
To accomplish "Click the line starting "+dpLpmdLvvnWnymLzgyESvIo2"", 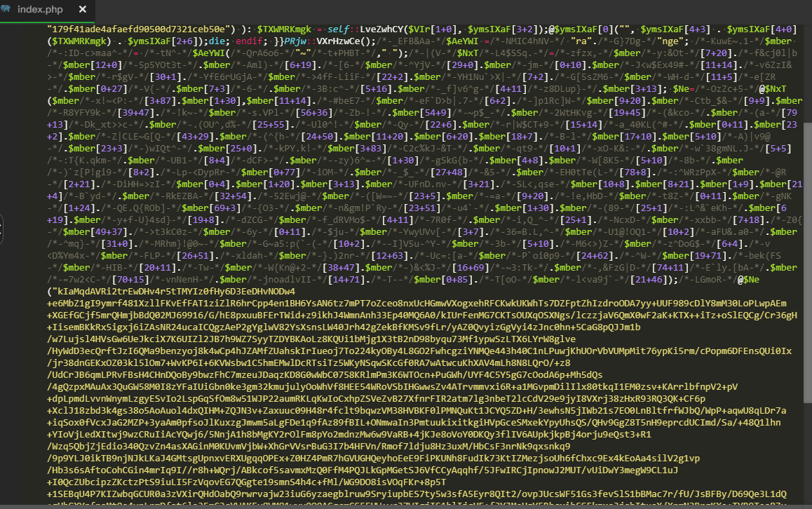I will 376,399.
